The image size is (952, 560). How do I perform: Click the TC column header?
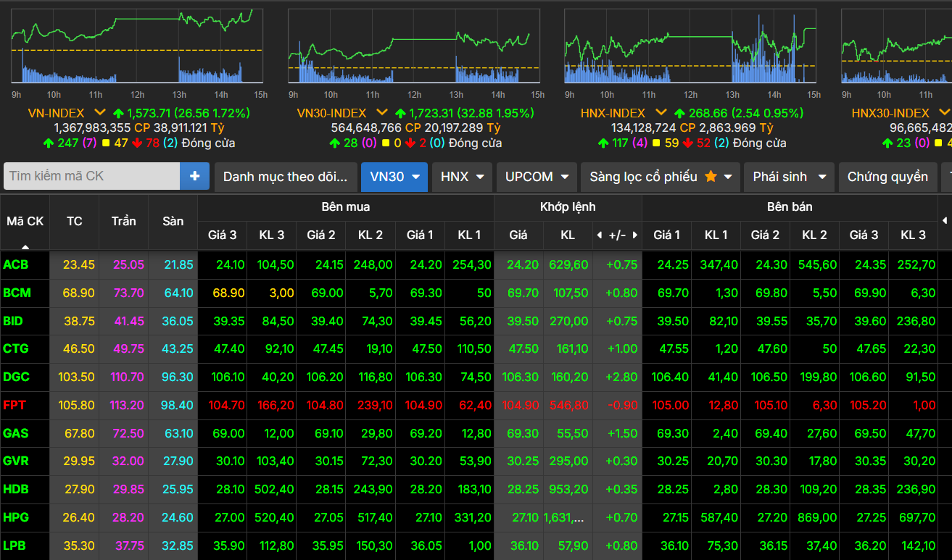click(x=74, y=221)
